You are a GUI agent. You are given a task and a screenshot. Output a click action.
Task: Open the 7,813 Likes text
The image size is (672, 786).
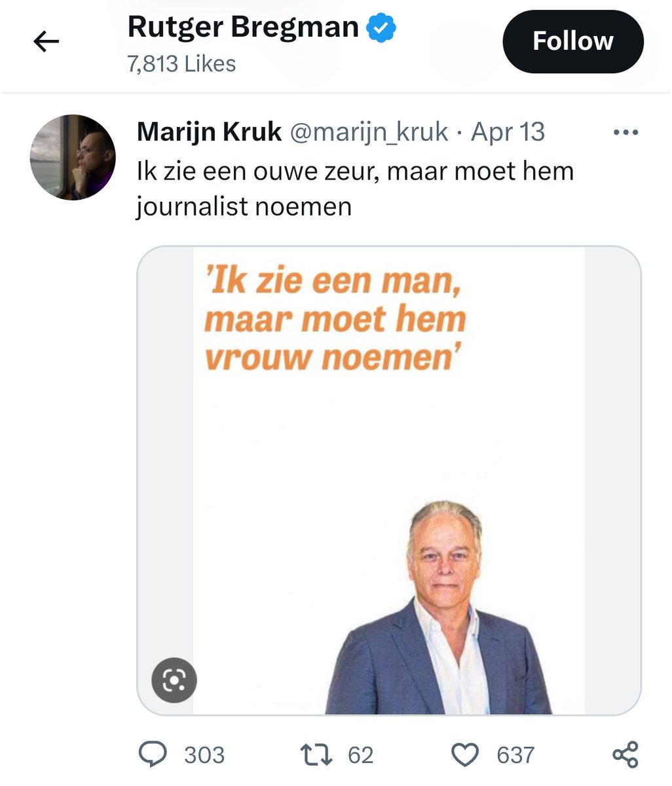[x=181, y=64]
